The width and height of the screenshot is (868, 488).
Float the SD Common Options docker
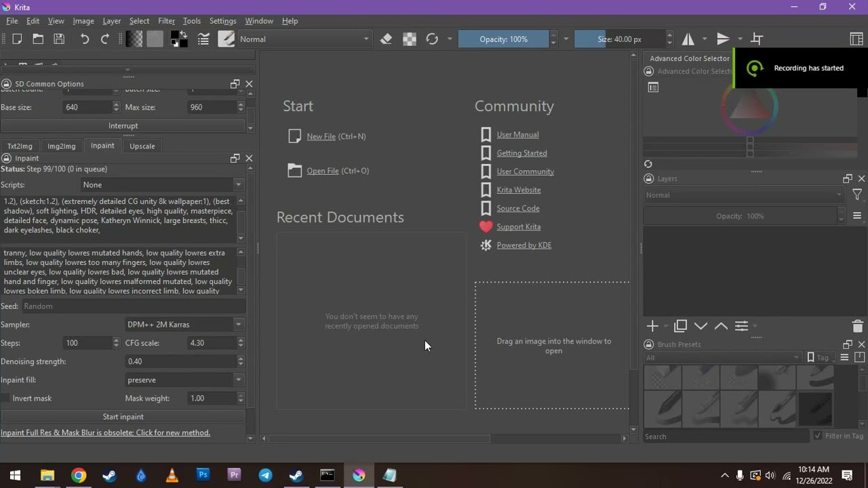(x=235, y=84)
